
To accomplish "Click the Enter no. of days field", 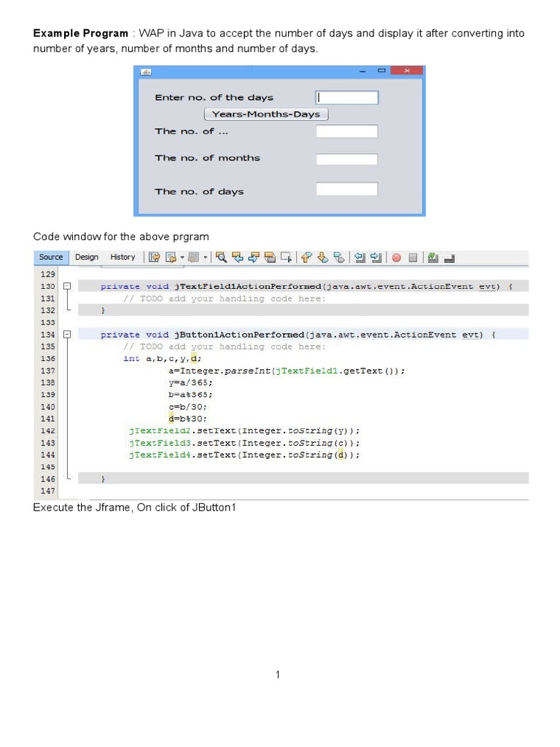I will (x=346, y=98).
